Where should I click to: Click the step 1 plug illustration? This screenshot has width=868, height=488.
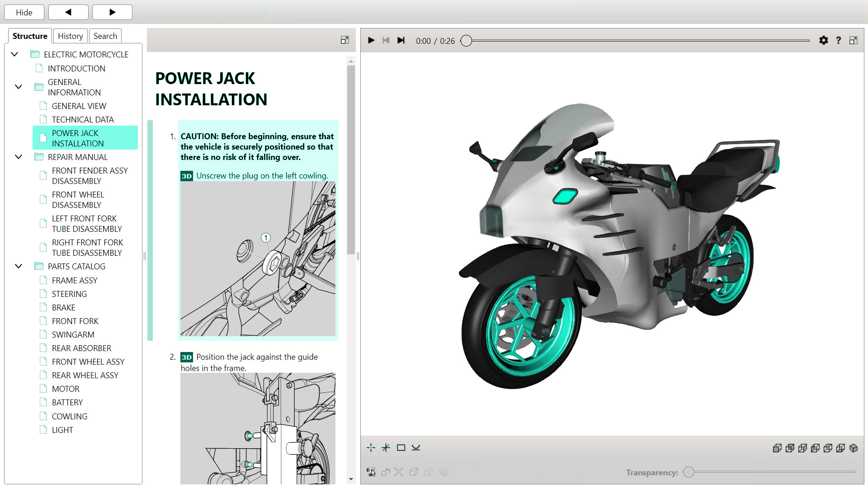[x=258, y=259]
